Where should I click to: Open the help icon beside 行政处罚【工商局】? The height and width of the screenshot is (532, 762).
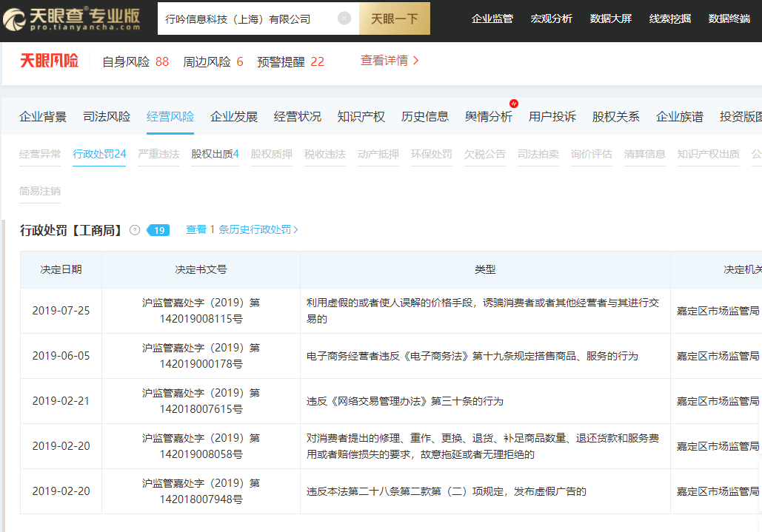(135, 229)
